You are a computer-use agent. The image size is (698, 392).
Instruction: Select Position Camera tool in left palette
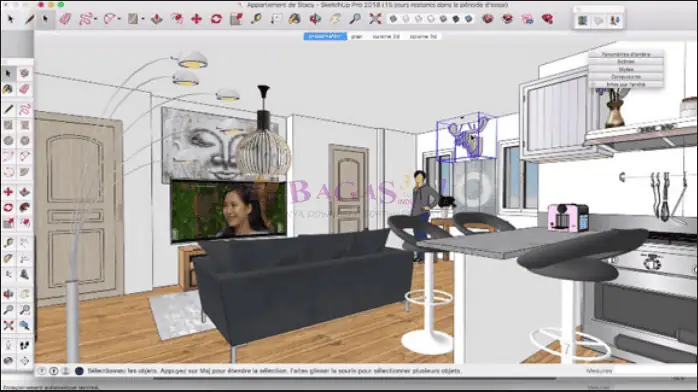8,345
